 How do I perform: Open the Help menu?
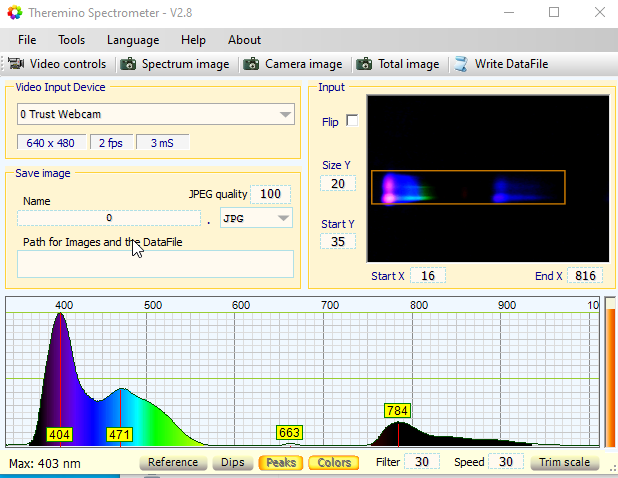tap(193, 40)
